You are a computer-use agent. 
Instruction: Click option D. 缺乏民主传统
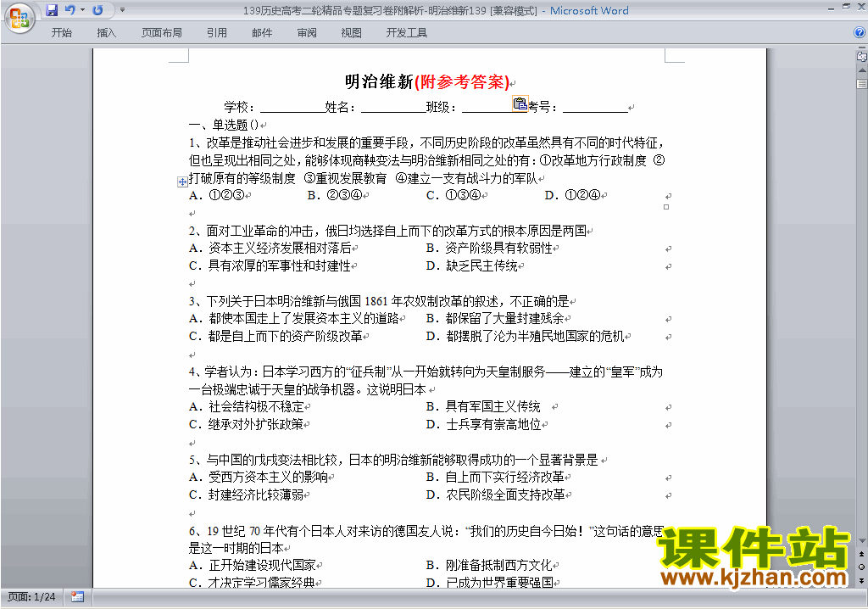(471, 266)
